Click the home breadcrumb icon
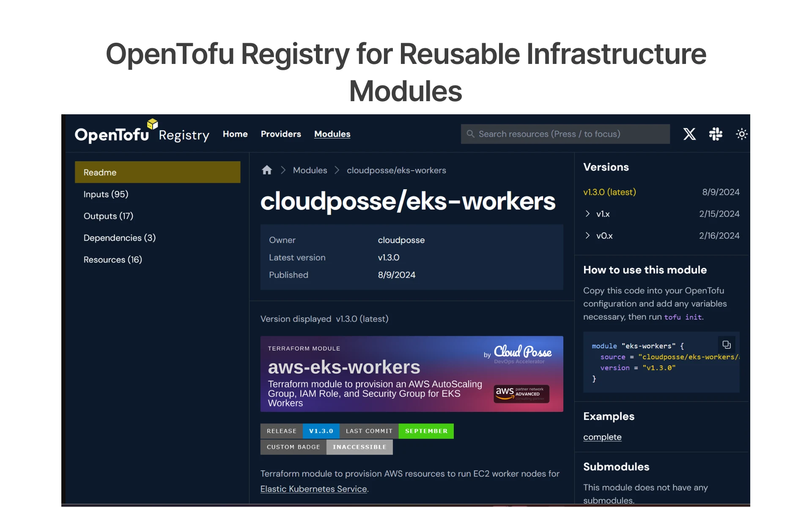 [x=267, y=170]
